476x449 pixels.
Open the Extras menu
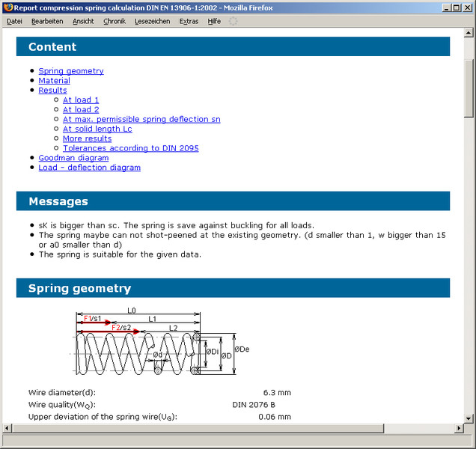(189, 21)
